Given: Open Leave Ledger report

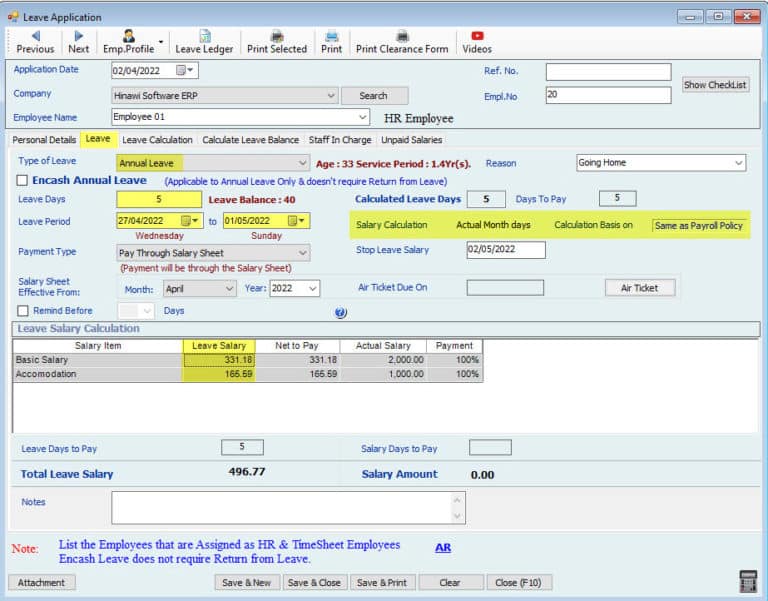Looking at the screenshot, I should (x=204, y=42).
